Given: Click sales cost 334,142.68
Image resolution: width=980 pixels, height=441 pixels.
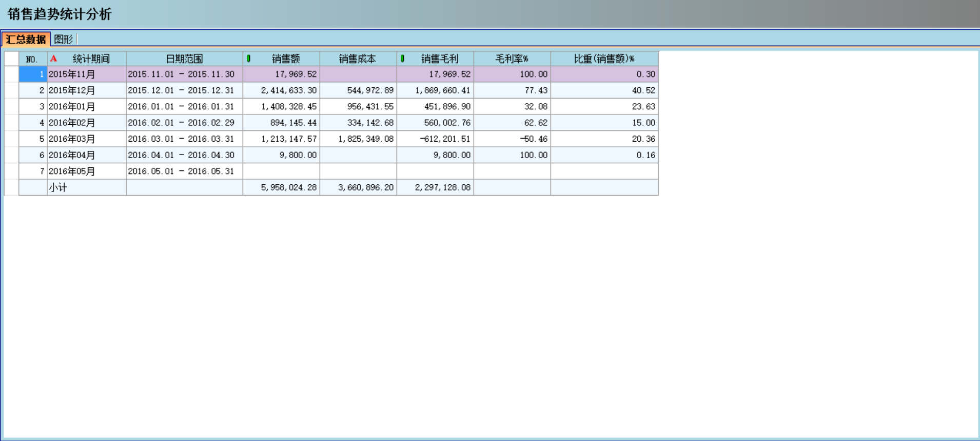Looking at the screenshot, I should [x=358, y=123].
